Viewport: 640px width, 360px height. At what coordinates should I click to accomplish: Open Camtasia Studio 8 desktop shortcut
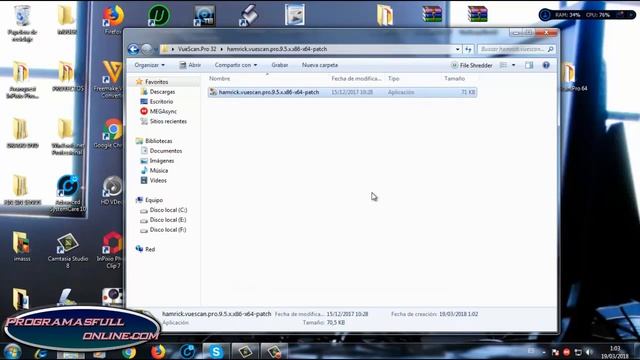click(68, 251)
